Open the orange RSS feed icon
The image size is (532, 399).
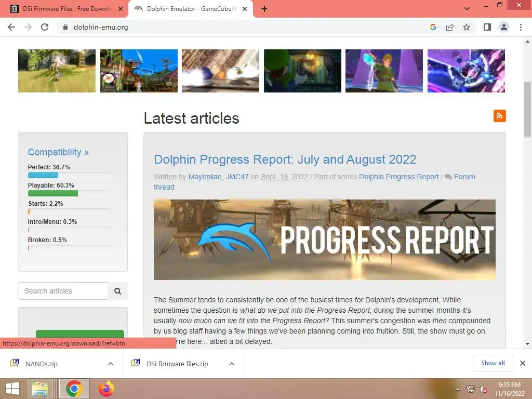click(499, 116)
